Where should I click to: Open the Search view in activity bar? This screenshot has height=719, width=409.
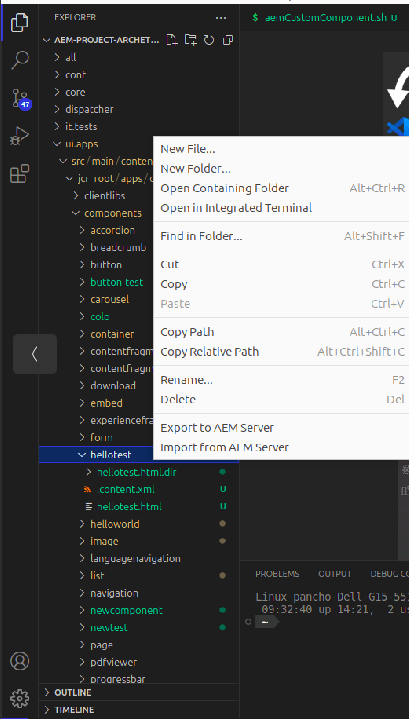coord(20,60)
